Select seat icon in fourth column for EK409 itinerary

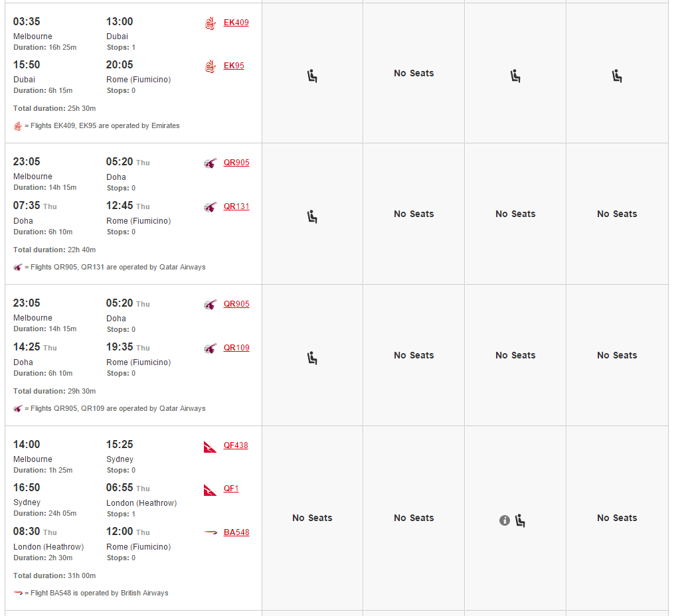click(617, 76)
